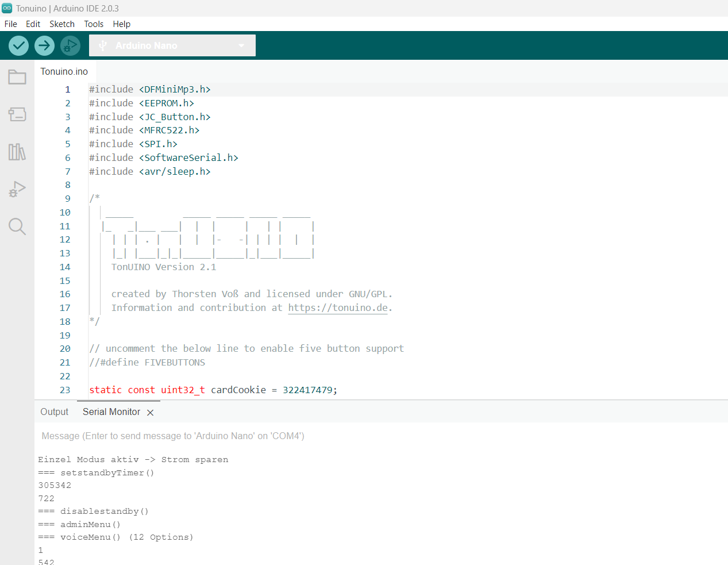The height and width of the screenshot is (565, 728).
Task: Click the line '#include <DFMiniMp3.h>'
Action: click(150, 89)
